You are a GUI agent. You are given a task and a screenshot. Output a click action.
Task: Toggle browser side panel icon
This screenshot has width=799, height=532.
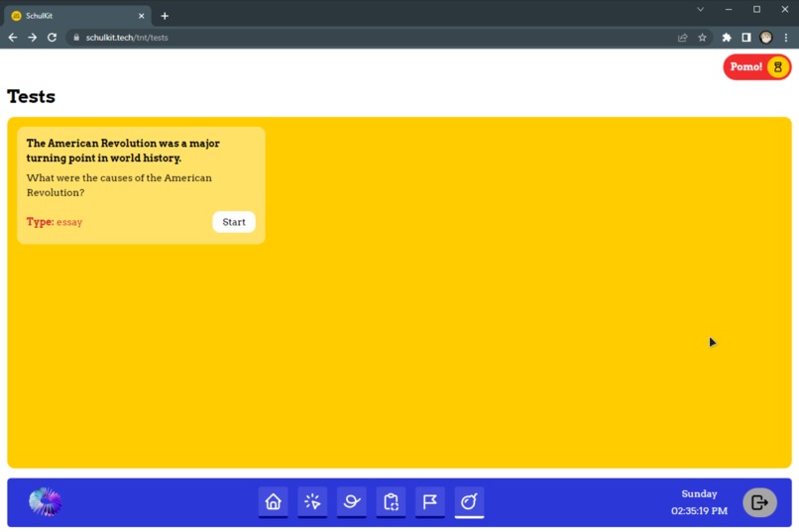746,38
